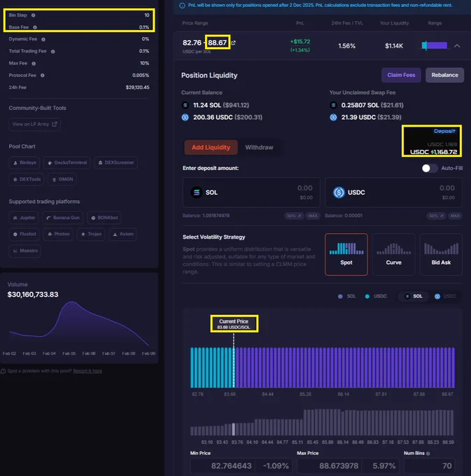Viewport: 471px width, 476px height.
Task: Open Axiom trading platform
Action: click(123, 234)
